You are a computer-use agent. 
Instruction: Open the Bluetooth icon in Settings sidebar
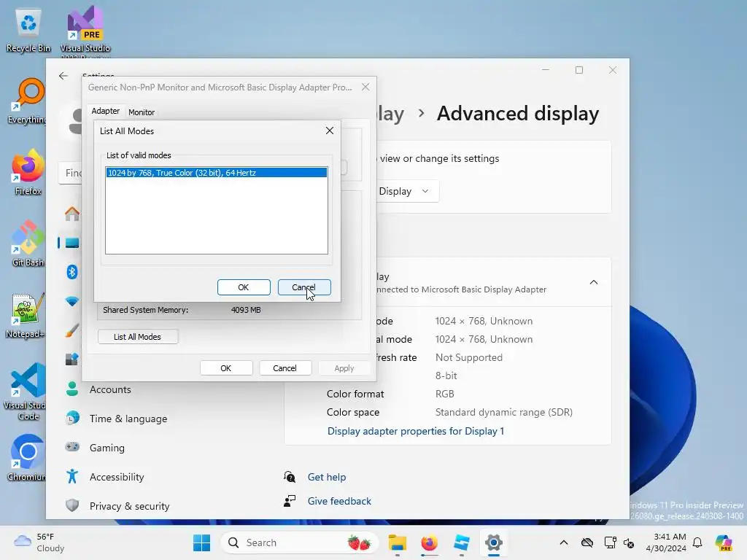point(72,272)
